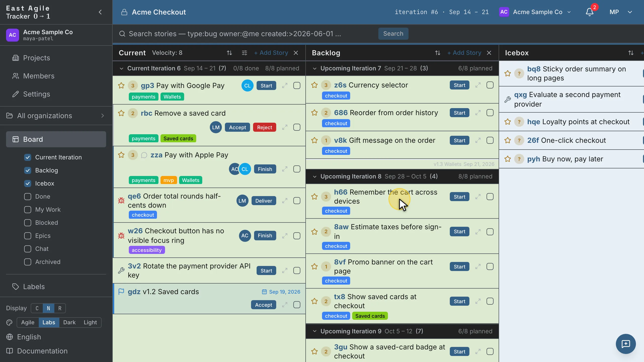Enable the Done panel checkbox
This screenshot has height=362, width=644.
click(28, 197)
